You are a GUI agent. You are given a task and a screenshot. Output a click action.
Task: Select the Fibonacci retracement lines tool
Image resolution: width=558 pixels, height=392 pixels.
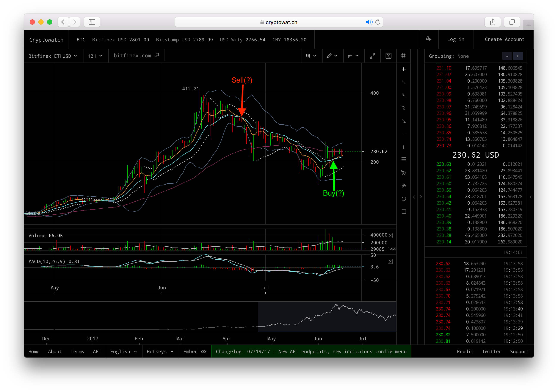[x=403, y=160]
